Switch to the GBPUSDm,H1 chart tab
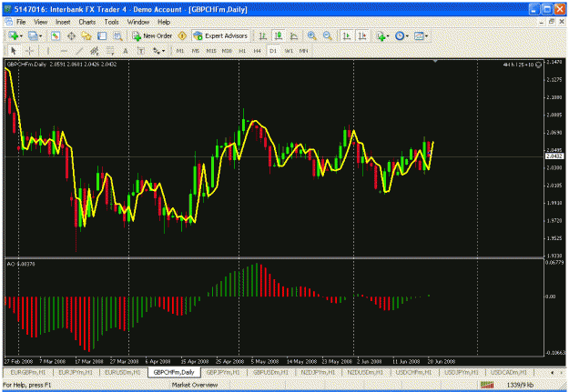The height and width of the screenshot is (392, 569). [x=270, y=372]
